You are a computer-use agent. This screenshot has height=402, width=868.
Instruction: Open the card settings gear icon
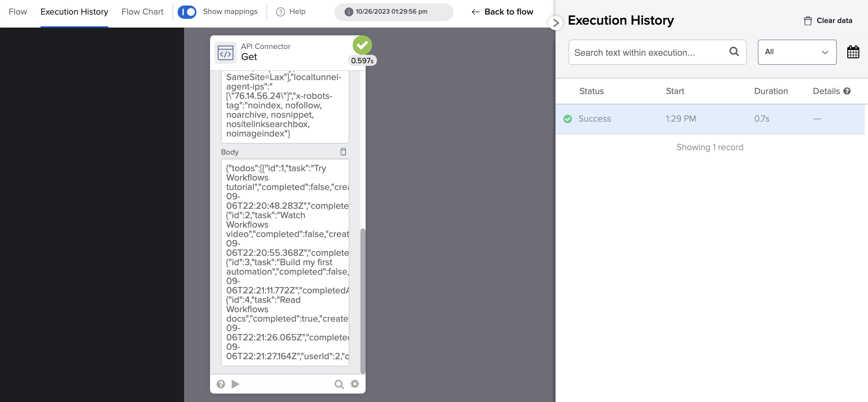[x=355, y=384]
